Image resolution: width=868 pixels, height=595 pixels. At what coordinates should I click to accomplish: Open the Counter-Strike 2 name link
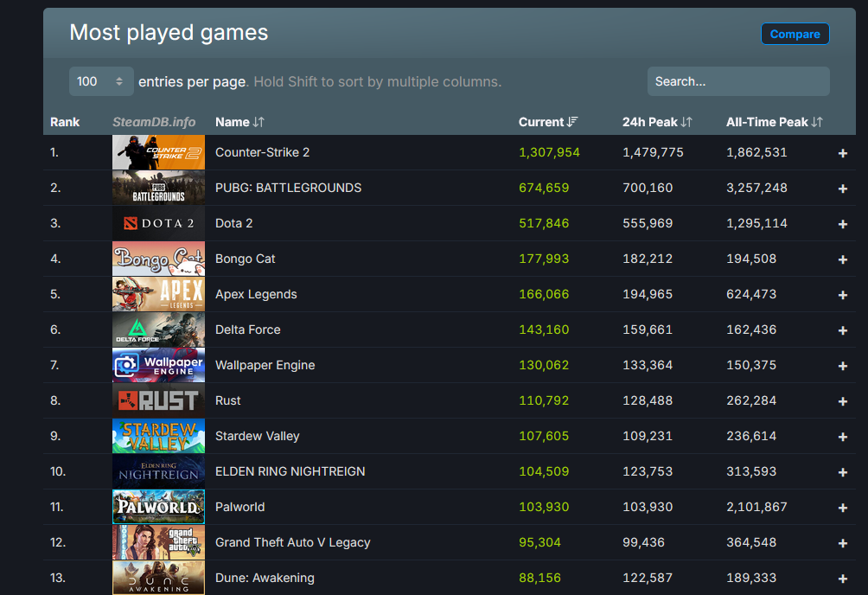point(263,152)
